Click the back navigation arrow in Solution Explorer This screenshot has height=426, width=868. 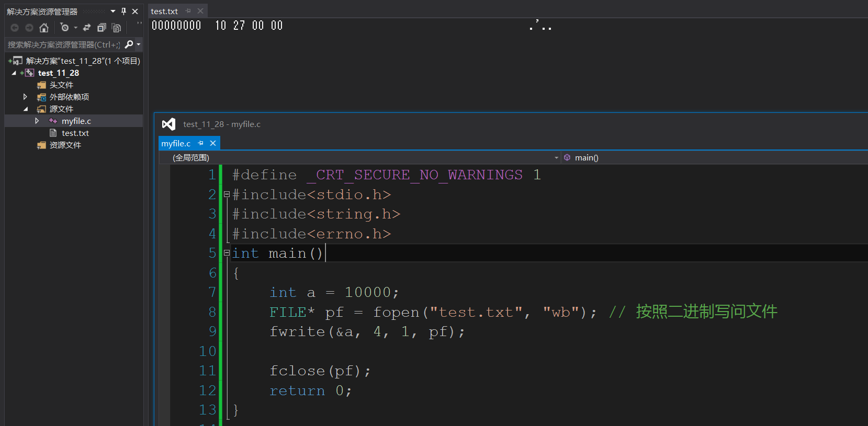point(15,28)
